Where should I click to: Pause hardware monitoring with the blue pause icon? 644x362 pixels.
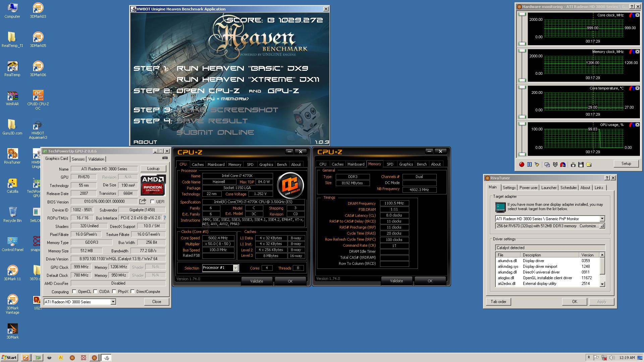pyautogui.click(x=529, y=164)
